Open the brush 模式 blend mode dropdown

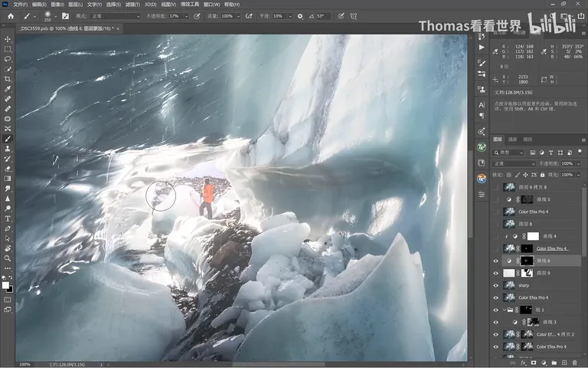point(116,16)
